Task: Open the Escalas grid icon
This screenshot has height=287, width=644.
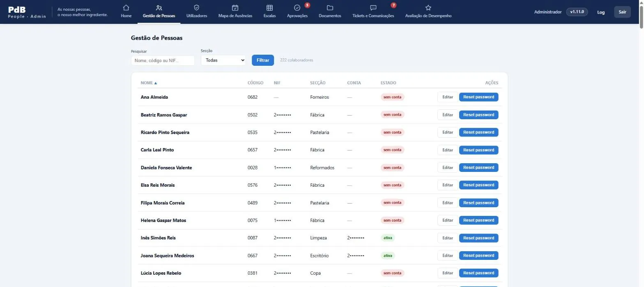Action: 269,7
